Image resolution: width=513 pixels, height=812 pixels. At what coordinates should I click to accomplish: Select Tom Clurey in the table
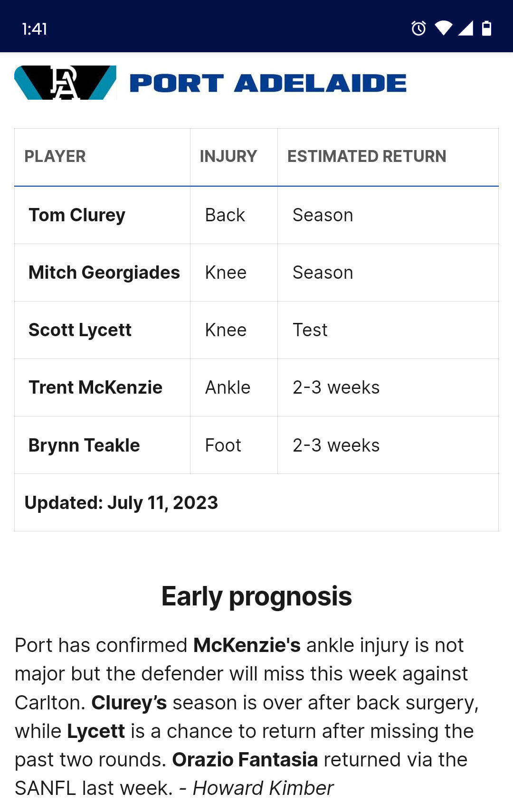77,215
